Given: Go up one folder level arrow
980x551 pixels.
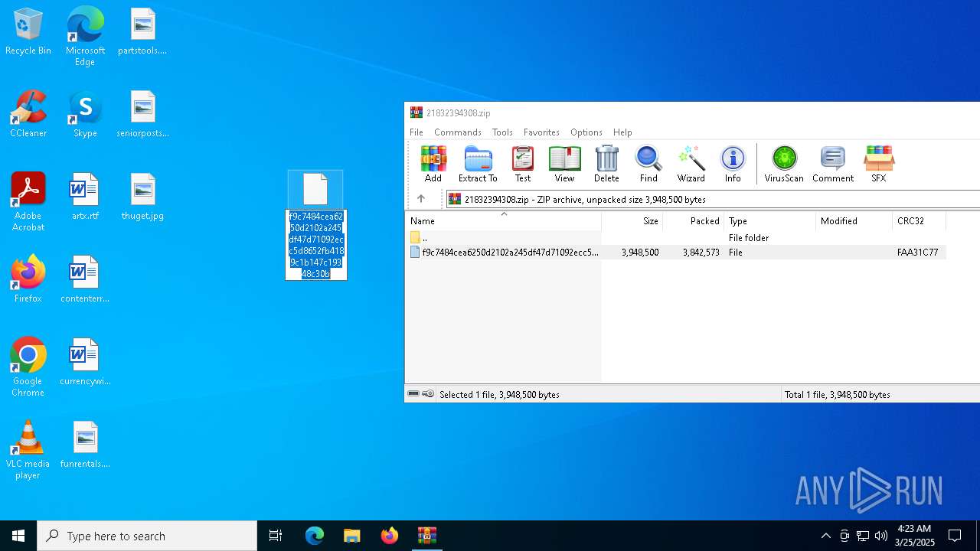Looking at the screenshot, I should 421,199.
